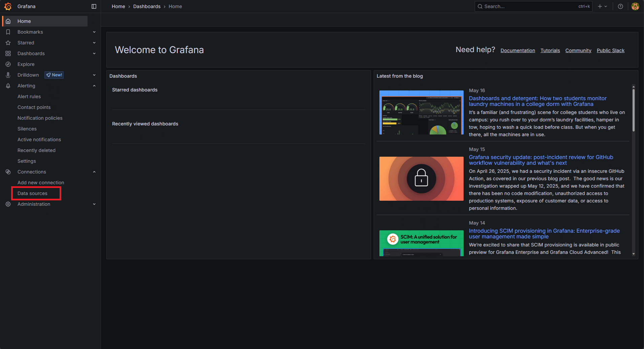Open the user profile avatar
644x349 pixels.
pyautogui.click(x=635, y=6)
